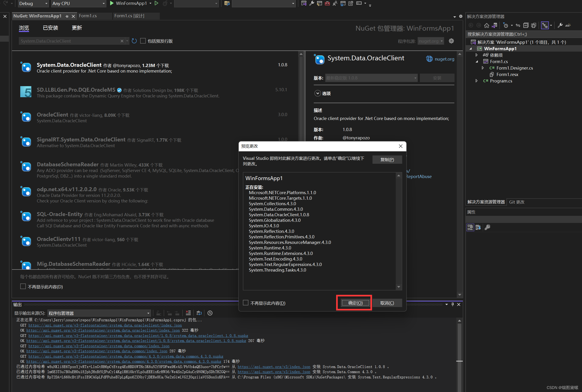This screenshot has height=392, width=582.
Task: Open the Developer terminal toolbar icon
Action: (x=359, y=3)
